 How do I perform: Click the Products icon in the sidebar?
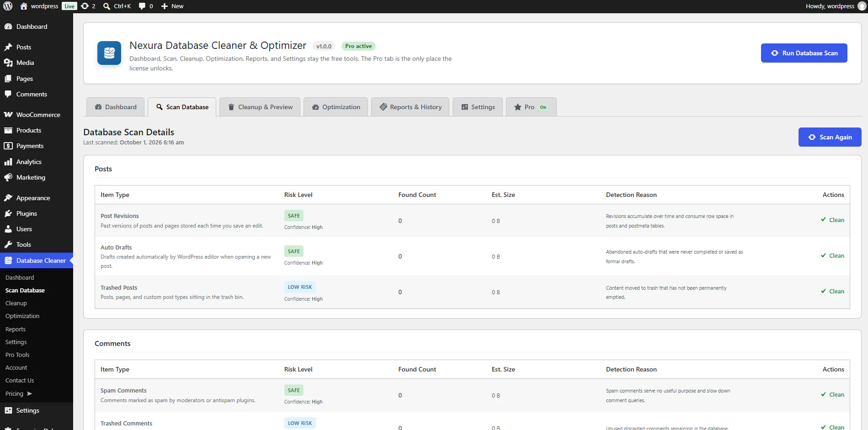(x=8, y=130)
